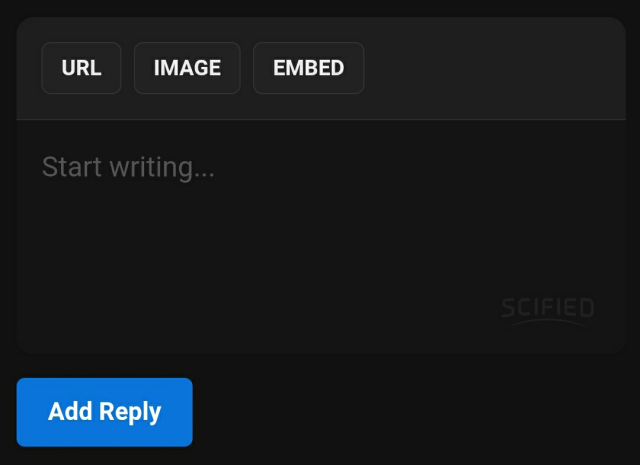Choose EMBED to add media

click(308, 68)
